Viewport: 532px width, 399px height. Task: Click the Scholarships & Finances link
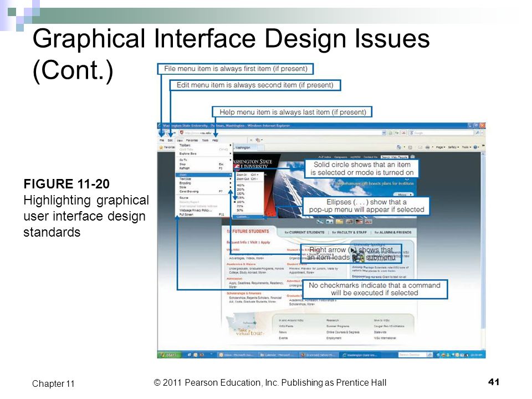244,293
